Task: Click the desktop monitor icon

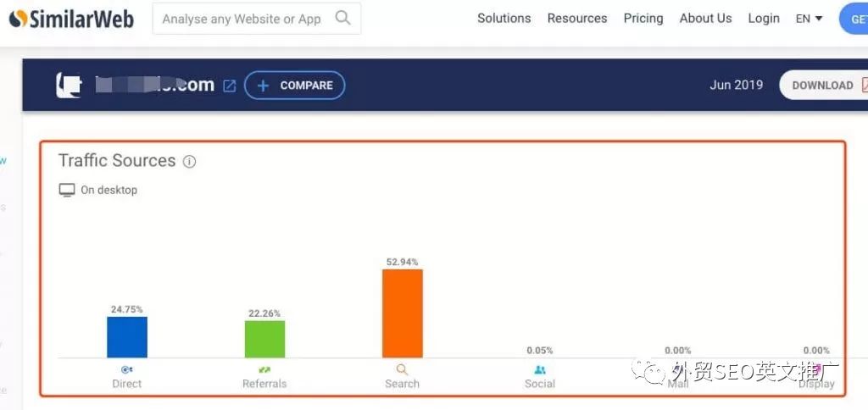Action: point(66,191)
